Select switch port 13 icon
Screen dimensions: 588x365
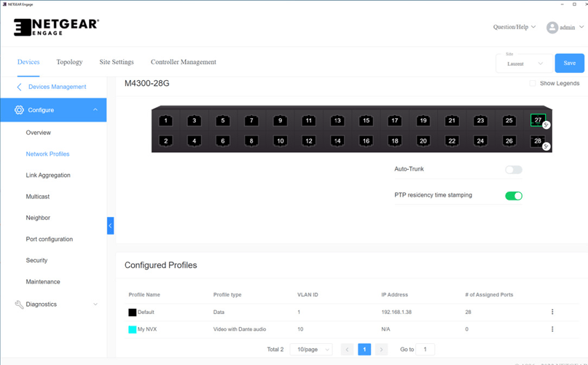[x=337, y=120]
